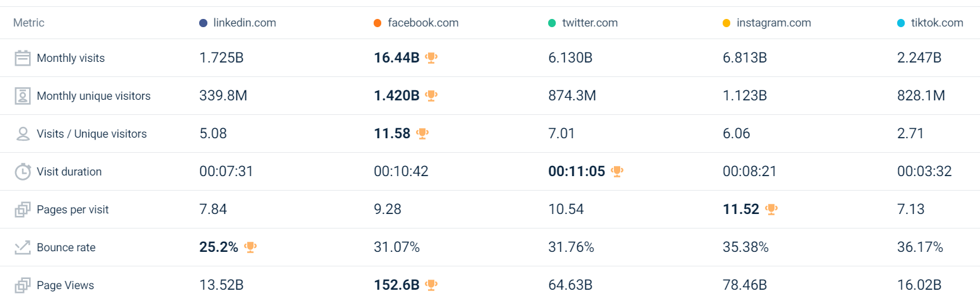Viewport: 980px width, 303px height.
Task: Click the Metric column header label
Action: click(x=28, y=23)
